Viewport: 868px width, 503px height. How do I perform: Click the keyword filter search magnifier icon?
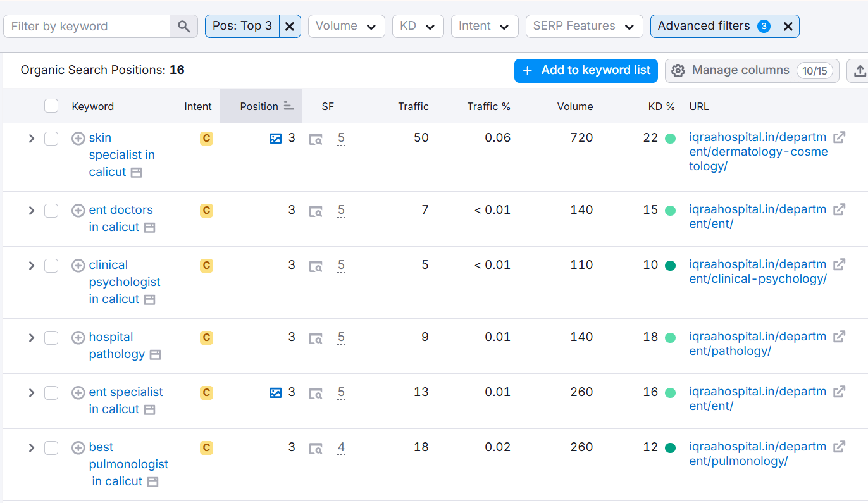pos(183,27)
